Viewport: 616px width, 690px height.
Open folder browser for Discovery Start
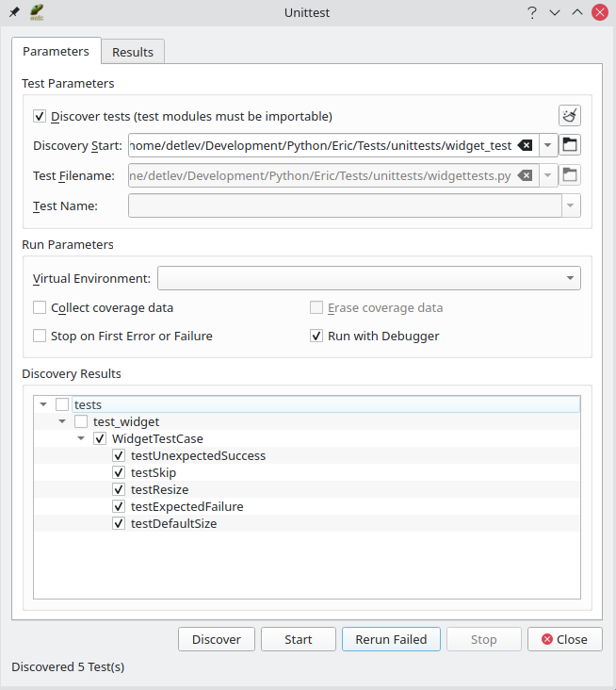pyautogui.click(x=570, y=145)
